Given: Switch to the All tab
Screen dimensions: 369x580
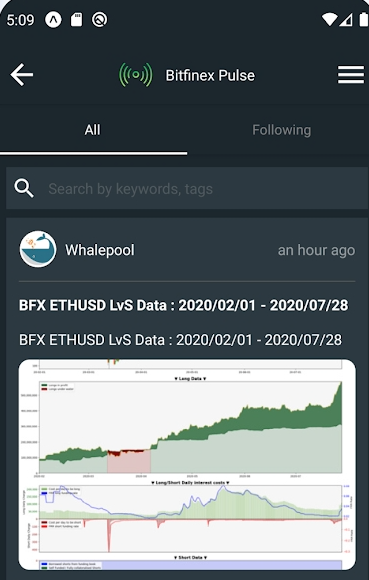Looking at the screenshot, I should 92,130.
